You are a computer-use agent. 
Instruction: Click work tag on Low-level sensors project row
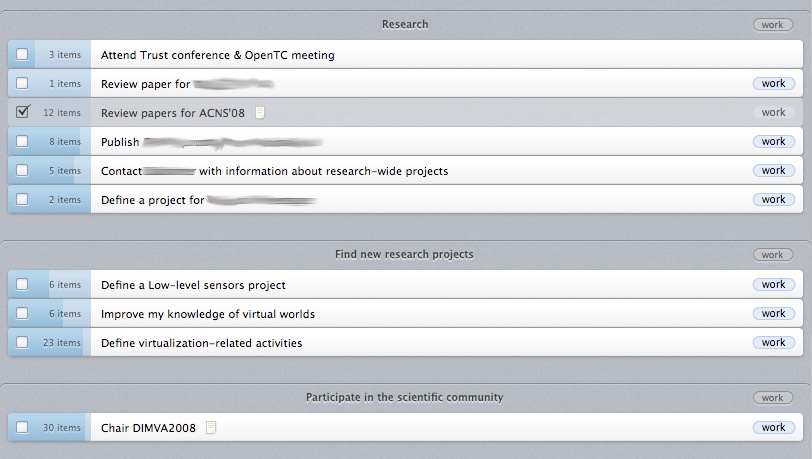[x=773, y=284]
